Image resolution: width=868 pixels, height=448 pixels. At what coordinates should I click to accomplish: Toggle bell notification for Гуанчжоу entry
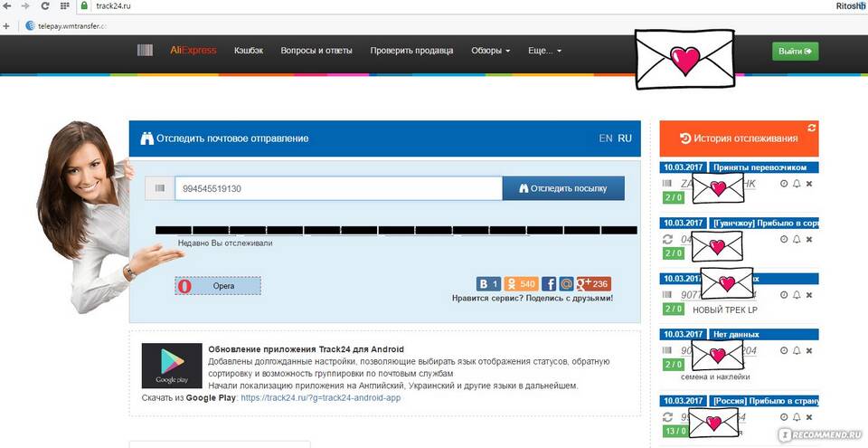797,239
